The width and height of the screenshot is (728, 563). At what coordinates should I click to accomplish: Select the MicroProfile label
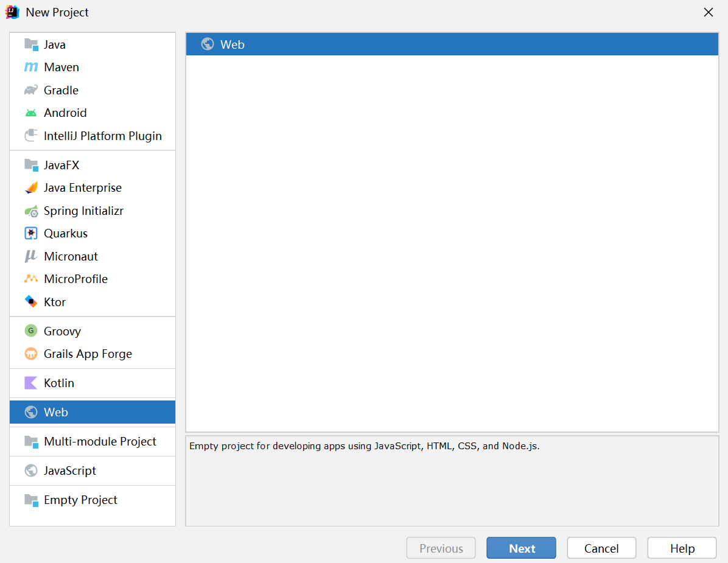76,279
